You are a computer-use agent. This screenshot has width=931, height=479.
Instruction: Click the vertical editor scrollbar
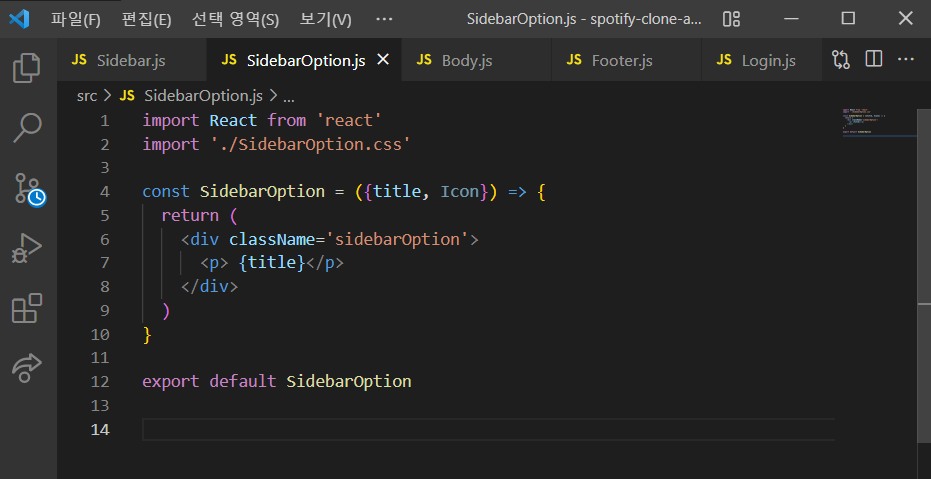[x=924, y=275]
